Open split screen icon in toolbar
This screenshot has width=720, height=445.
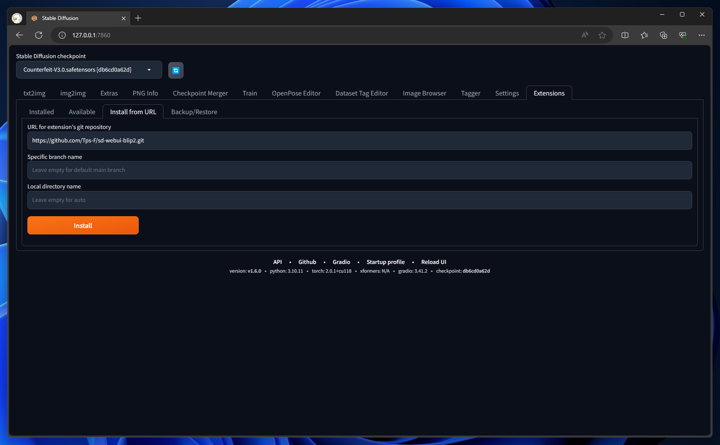tap(625, 35)
